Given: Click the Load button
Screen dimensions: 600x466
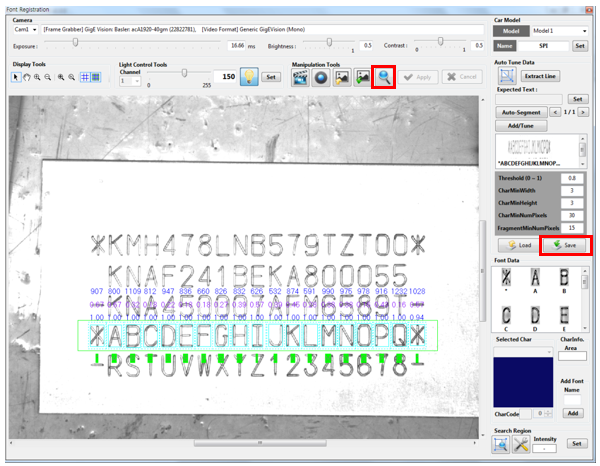Looking at the screenshot, I should click(519, 244).
